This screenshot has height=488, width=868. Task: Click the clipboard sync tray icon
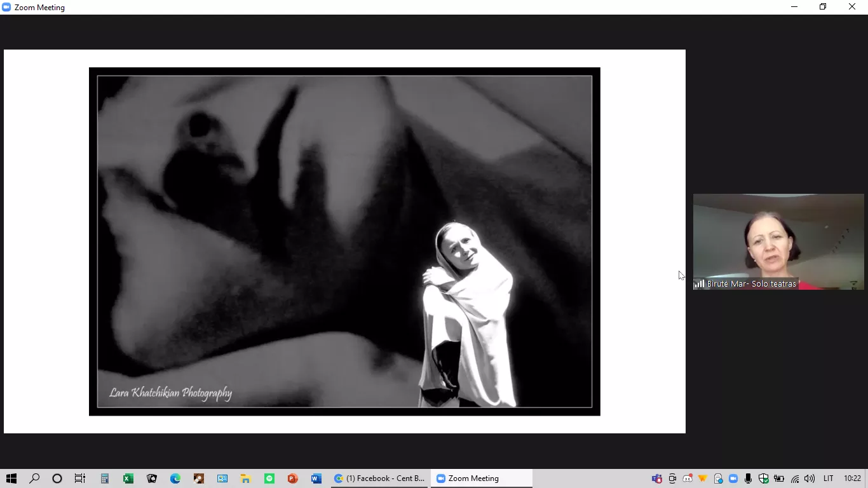click(x=718, y=478)
